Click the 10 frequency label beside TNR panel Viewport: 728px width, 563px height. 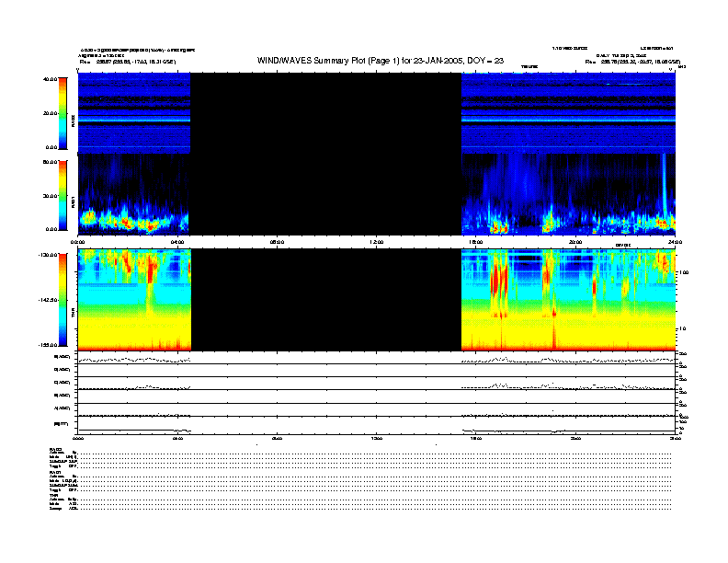click(x=682, y=329)
